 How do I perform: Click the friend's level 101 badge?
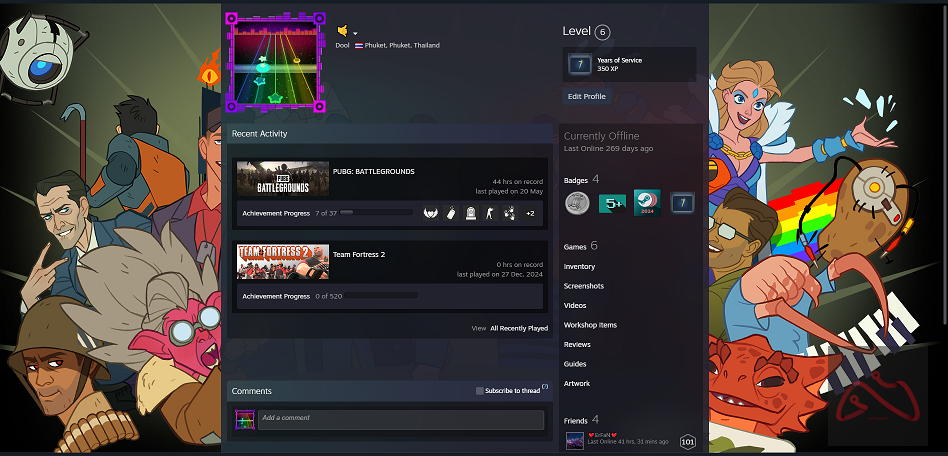[687, 441]
